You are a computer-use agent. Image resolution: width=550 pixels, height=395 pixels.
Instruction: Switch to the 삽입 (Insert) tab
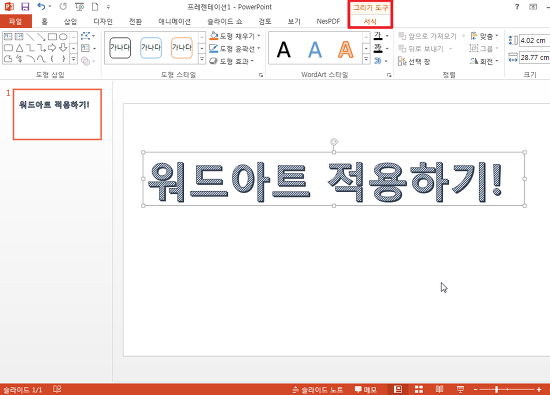click(70, 21)
